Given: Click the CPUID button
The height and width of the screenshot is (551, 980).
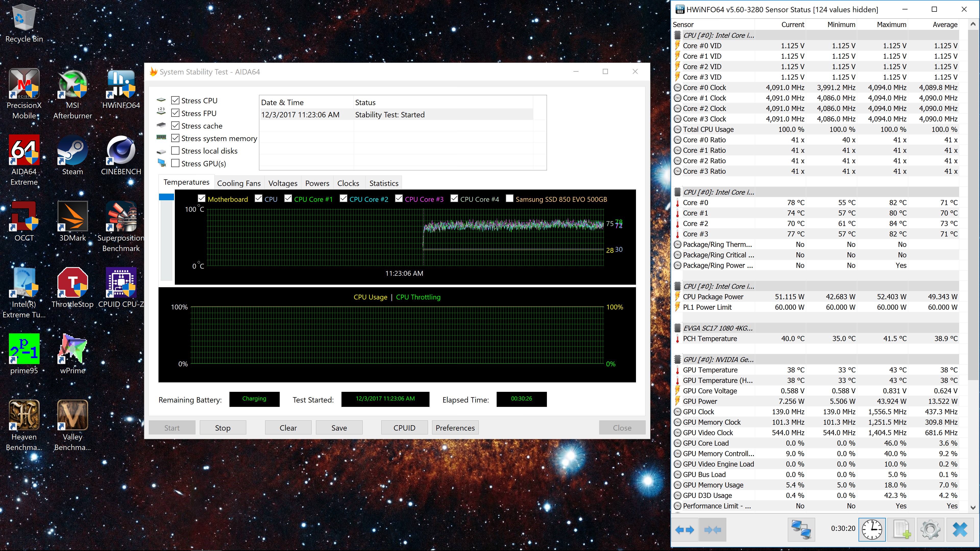Looking at the screenshot, I should tap(404, 428).
